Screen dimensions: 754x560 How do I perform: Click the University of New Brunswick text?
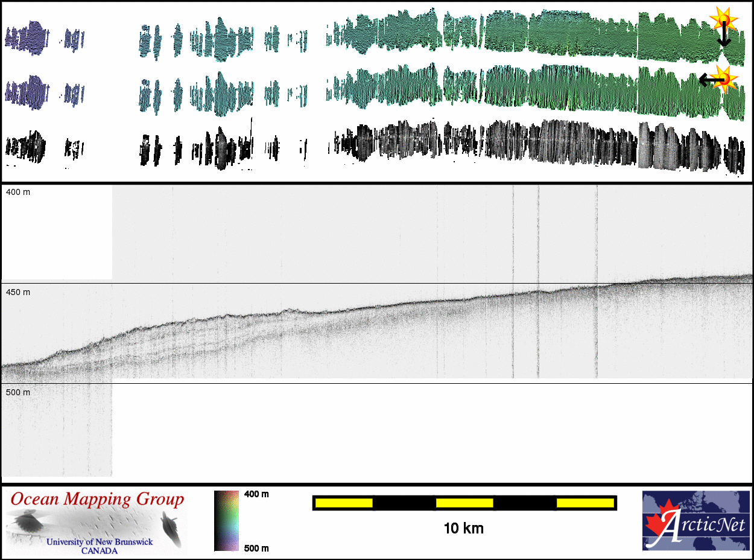[100, 542]
